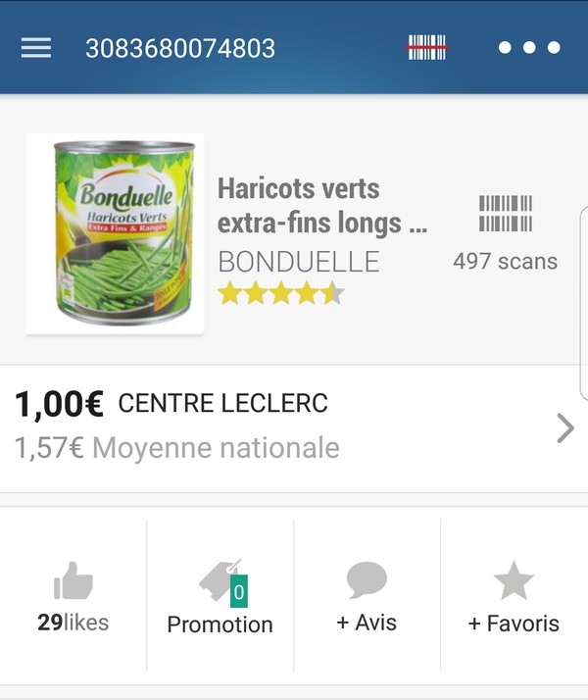The height and width of the screenshot is (700, 588).
Task: Expand price details with right chevron
Action: tap(565, 428)
